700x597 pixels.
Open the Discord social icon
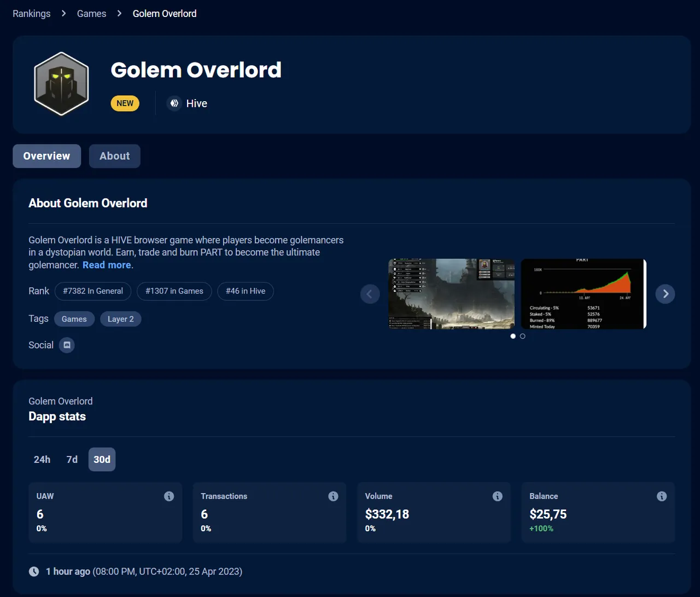point(67,345)
